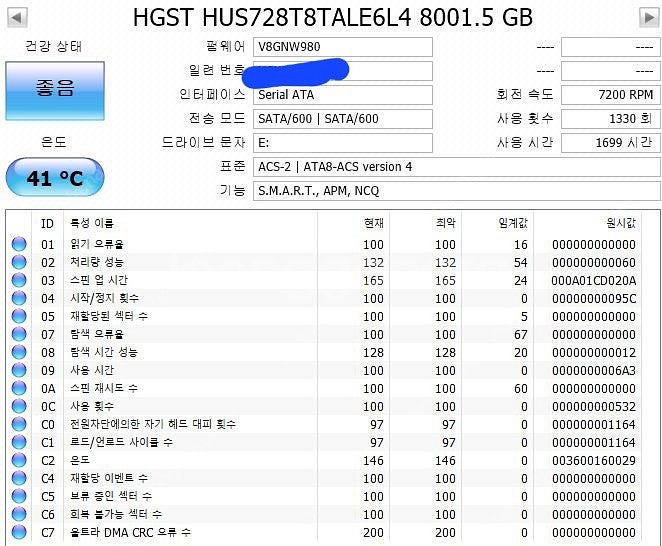The height and width of the screenshot is (546, 662).
Task: Click the 7200 RPM rotation speed field
Action: tap(610, 95)
